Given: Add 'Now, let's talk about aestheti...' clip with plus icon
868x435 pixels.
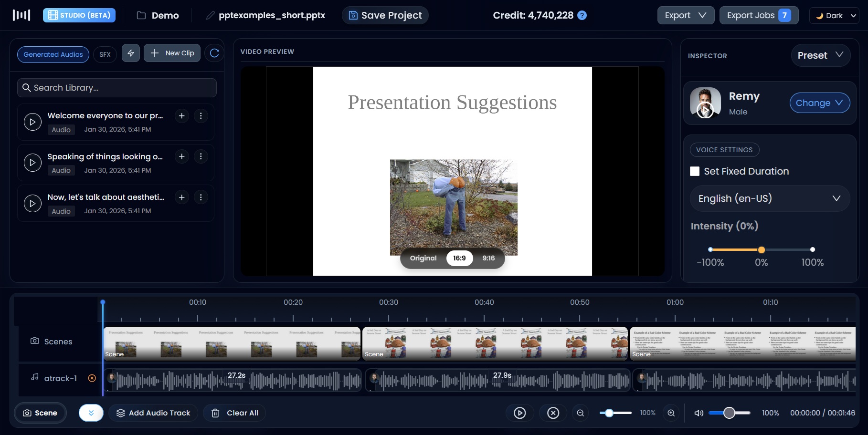Looking at the screenshot, I should tap(181, 197).
